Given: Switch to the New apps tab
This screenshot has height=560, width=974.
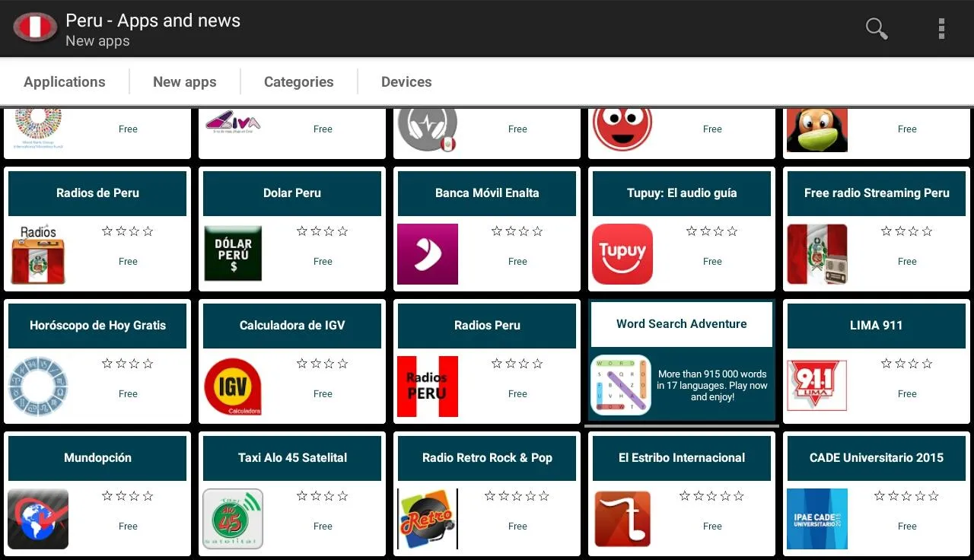Looking at the screenshot, I should [185, 81].
